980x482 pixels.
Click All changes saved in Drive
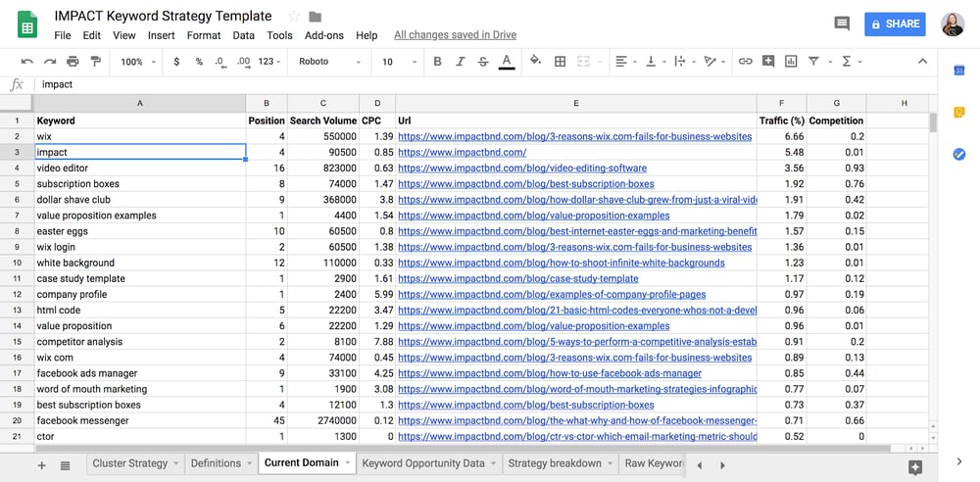tap(455, 35)
